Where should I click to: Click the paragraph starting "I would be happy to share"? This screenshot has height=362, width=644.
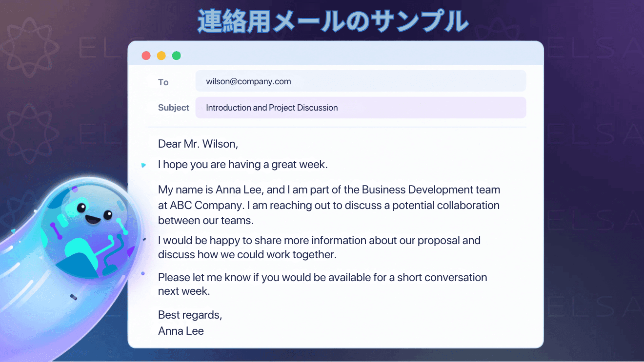pyautogui.click(x=320, y=248)
